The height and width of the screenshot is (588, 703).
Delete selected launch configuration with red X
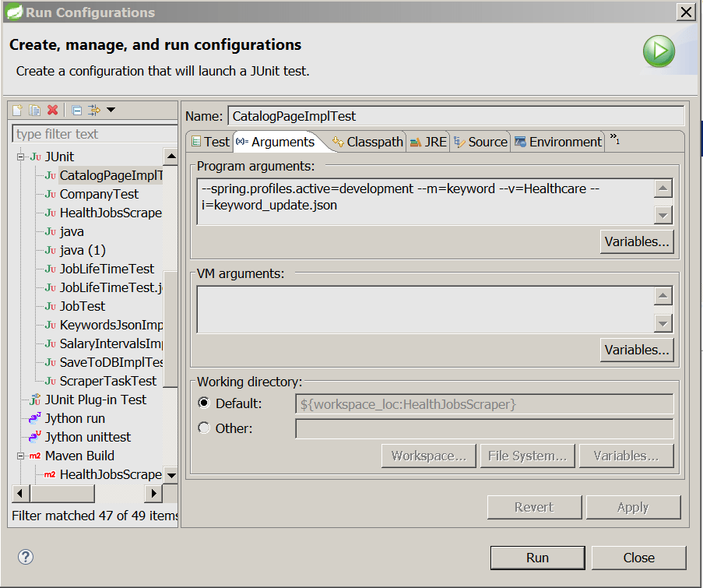point(52,110)
